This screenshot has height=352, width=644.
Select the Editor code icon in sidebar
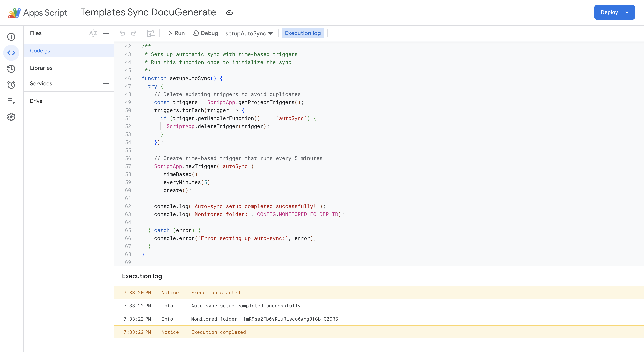point(11,53)
